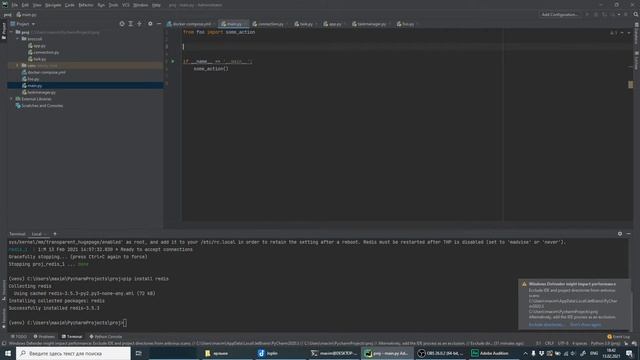Open Terminal panel gear settings

click(x=620, y=234)
